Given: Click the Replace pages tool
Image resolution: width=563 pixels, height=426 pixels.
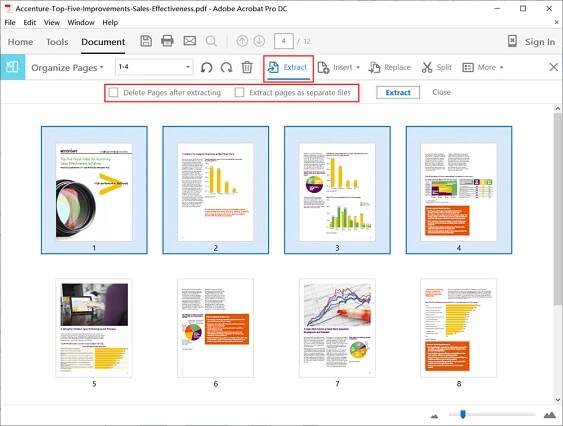Looking at the screenshot, I should (x=390, y=68).
